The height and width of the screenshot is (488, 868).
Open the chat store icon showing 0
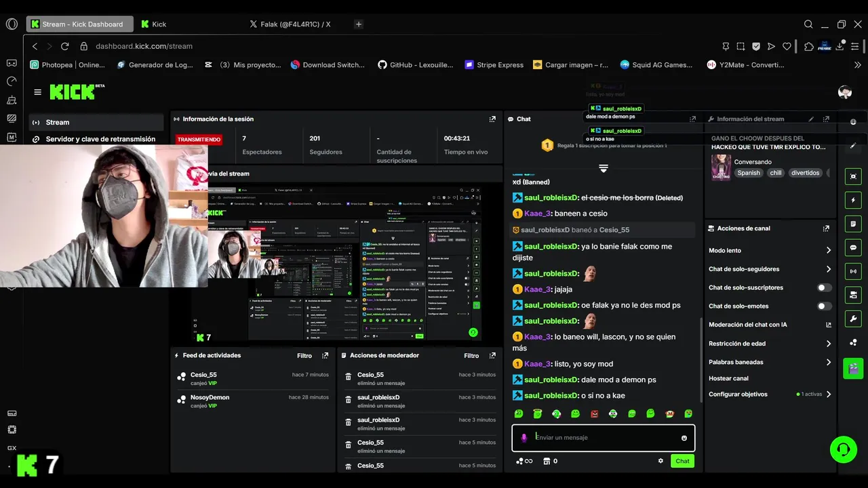(550, 461)
